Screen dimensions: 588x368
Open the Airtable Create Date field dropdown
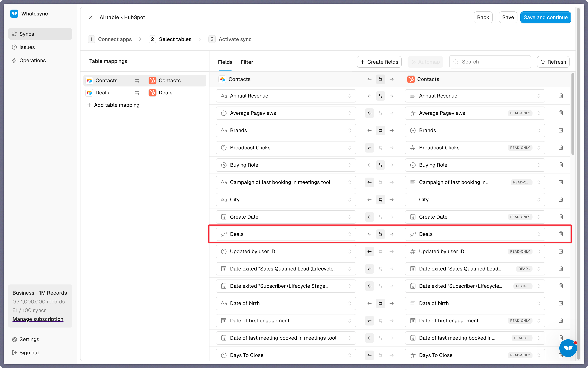pos(286,217)
